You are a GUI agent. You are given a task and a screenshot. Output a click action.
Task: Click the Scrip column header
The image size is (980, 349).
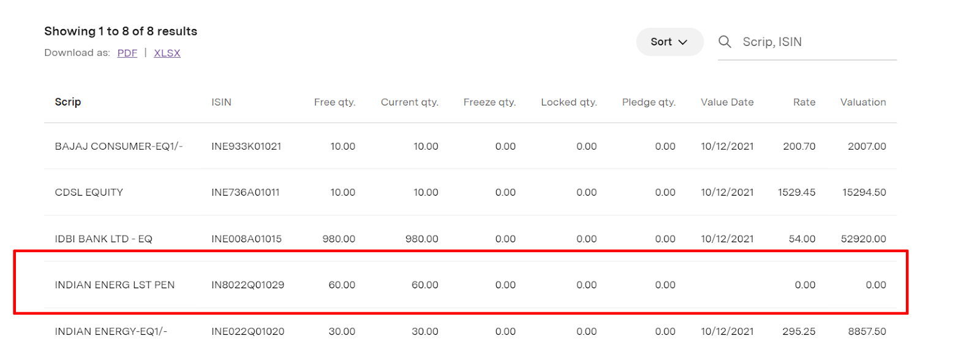[68, 102]
